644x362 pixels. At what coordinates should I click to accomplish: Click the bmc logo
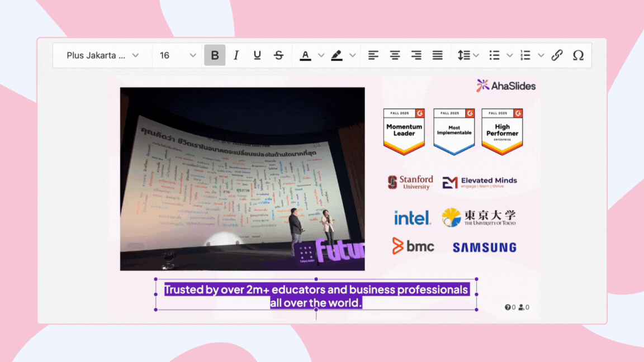pyautogui.click(x=413, y=246)
